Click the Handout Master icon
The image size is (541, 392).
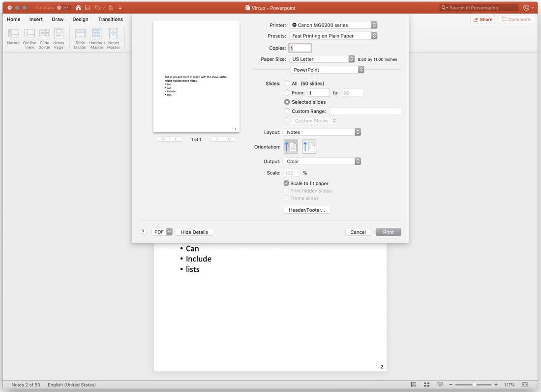point(97,38)
